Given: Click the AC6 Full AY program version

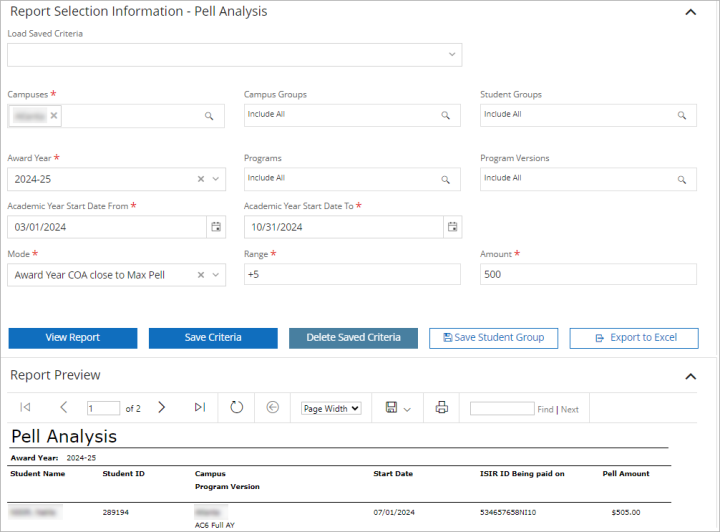Looking at the screenshot, I should click(215, 525).
